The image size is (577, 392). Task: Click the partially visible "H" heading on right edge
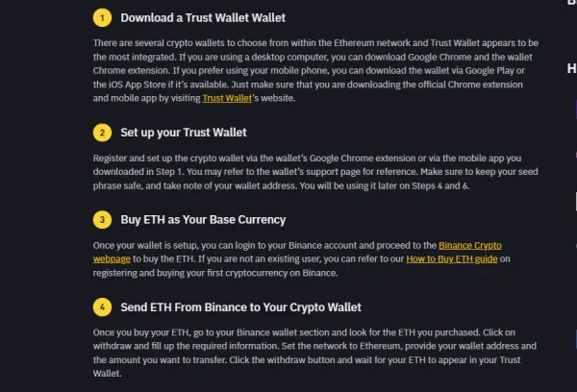pos(570,69)
